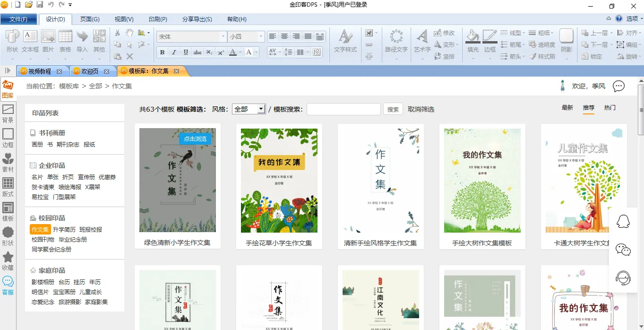The image size is (644, 330).
Task: Click the 艺术字 art text tool
Action: (x=422, y=41)
